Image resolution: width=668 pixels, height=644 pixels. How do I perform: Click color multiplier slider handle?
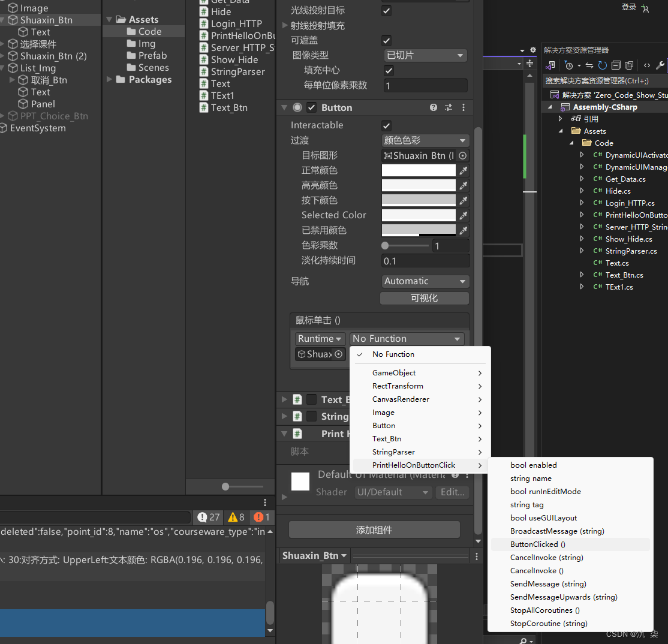tap(385, 246)
